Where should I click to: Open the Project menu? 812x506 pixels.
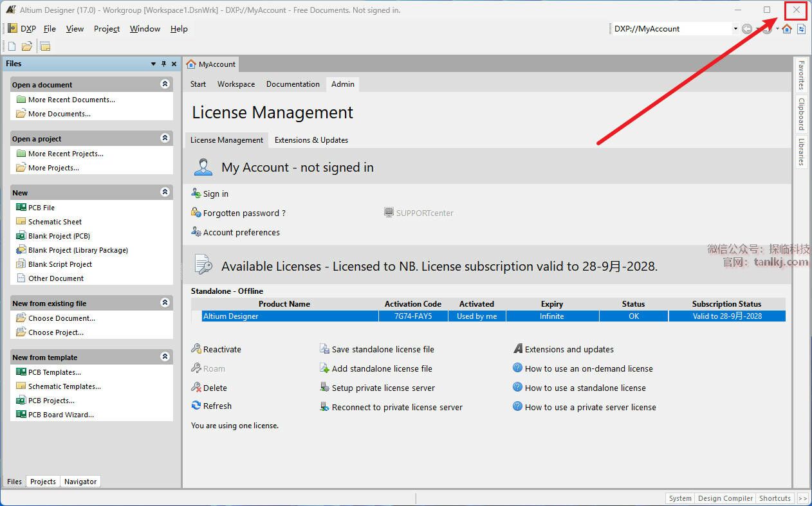point(107,28)
